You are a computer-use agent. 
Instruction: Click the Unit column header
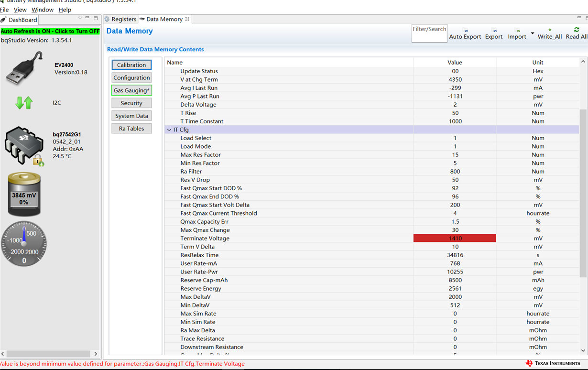[x=538, y=62]
